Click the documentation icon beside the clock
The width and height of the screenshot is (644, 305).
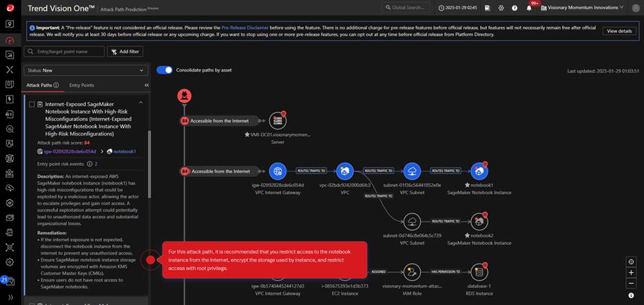point(487,8)
